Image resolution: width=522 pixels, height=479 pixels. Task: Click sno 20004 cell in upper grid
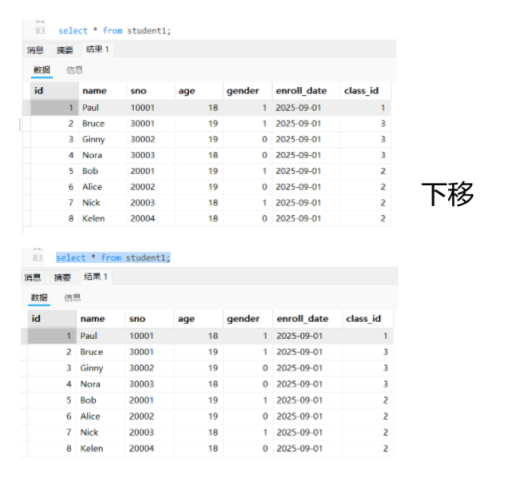pos(151,219)
